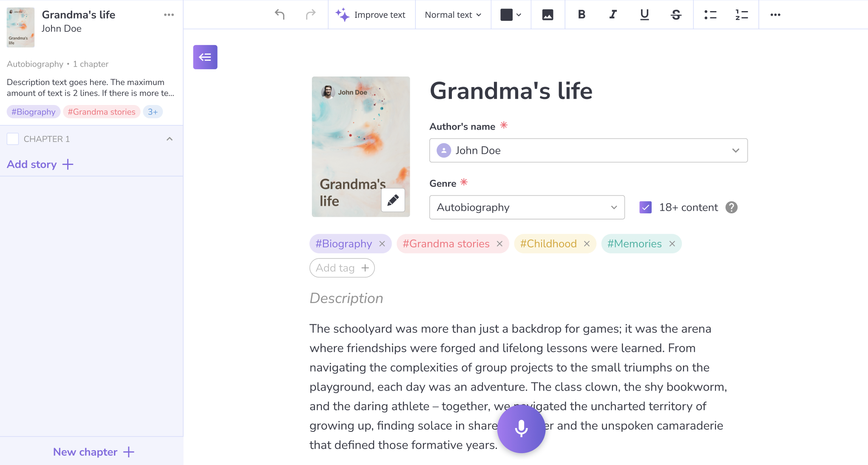Screen dimensions: 868x465
Task: Open book options three-dot menu in sidebar
Action: click(x=169, y=15)
